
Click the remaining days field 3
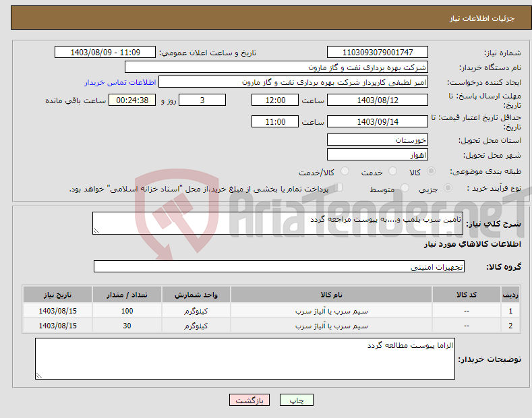click(x=202, y=100)
